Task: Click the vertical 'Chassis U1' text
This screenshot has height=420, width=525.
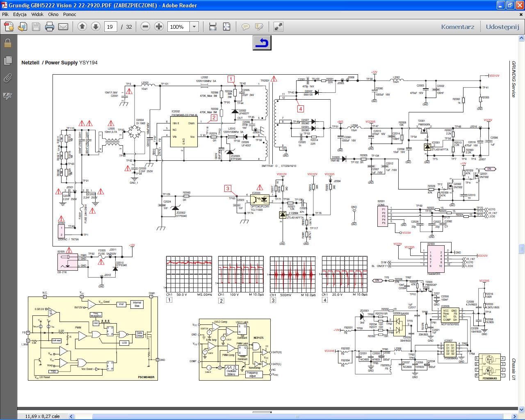Action: pyautogui.click(x=513, y=370)
